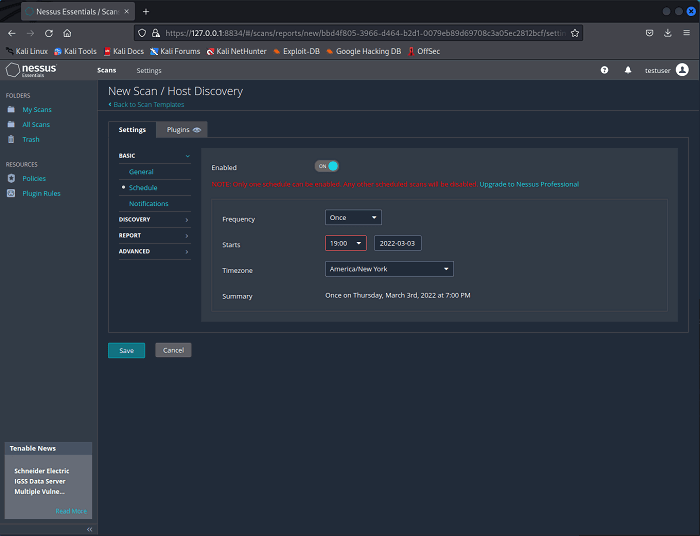
Task: Open the Exploit-DB bookmark
Action: point(296,51)
